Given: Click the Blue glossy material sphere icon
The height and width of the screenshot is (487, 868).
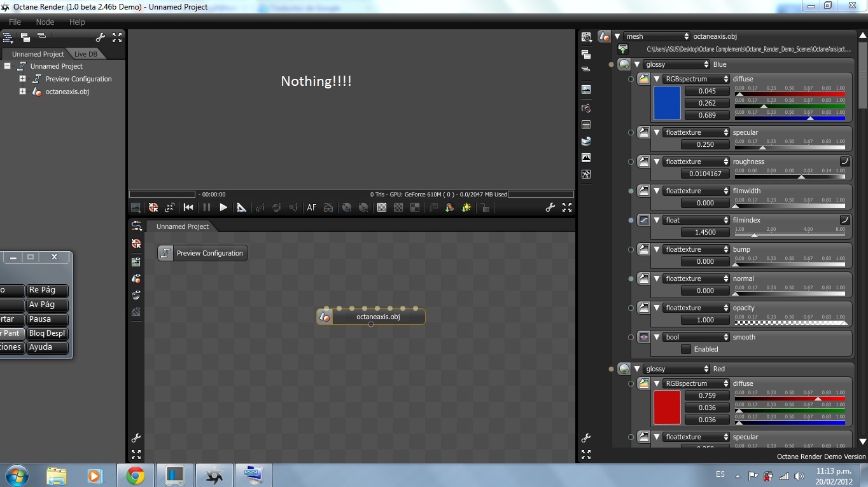Looking at the screenshot, I should tap(624, 64).
